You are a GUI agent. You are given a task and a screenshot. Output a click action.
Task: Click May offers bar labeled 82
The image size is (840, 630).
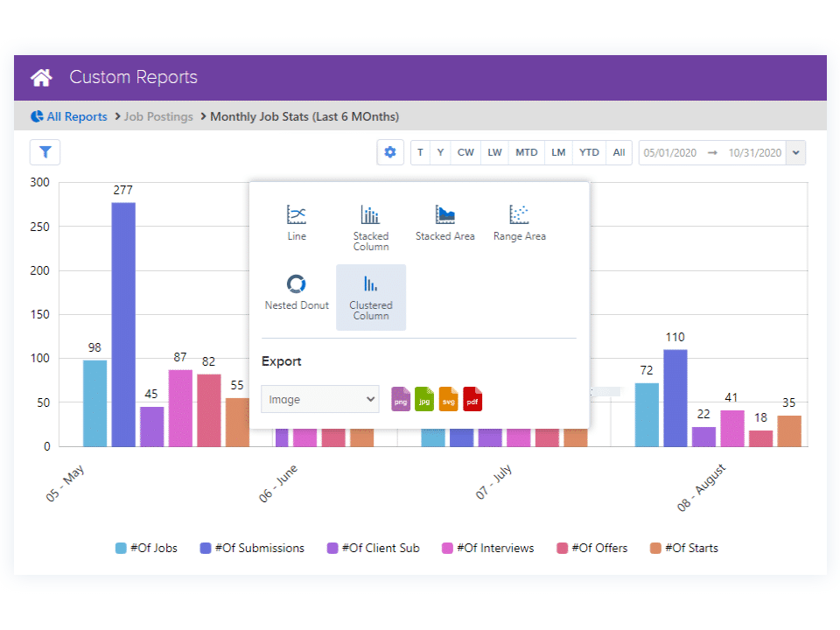pyautogui.click(x=209, y=410)
